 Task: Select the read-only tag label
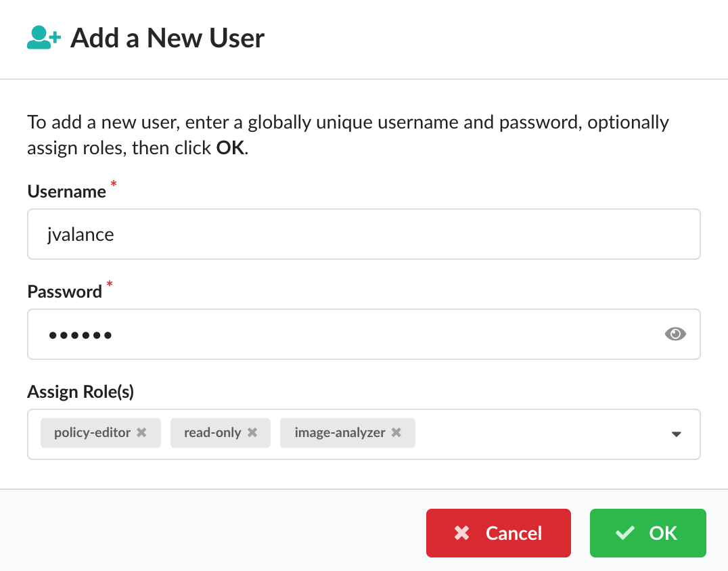pyautogui.click(x=212, y=432)
